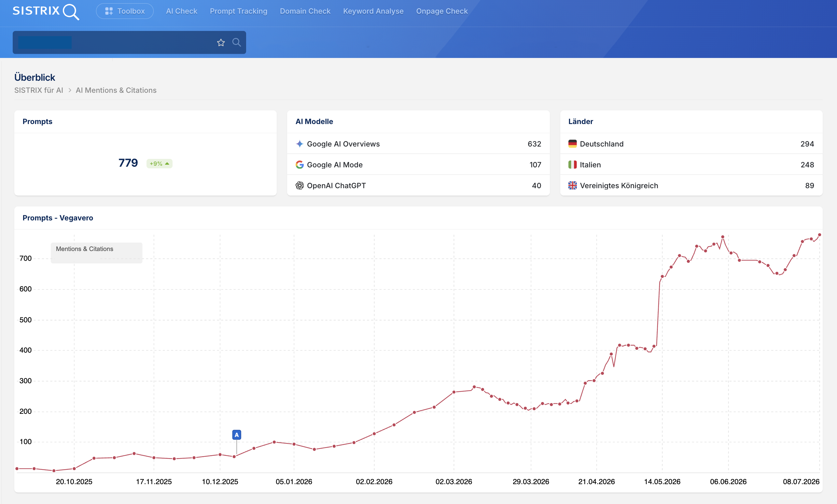Click the Italien value 248

tap(807, 165)
